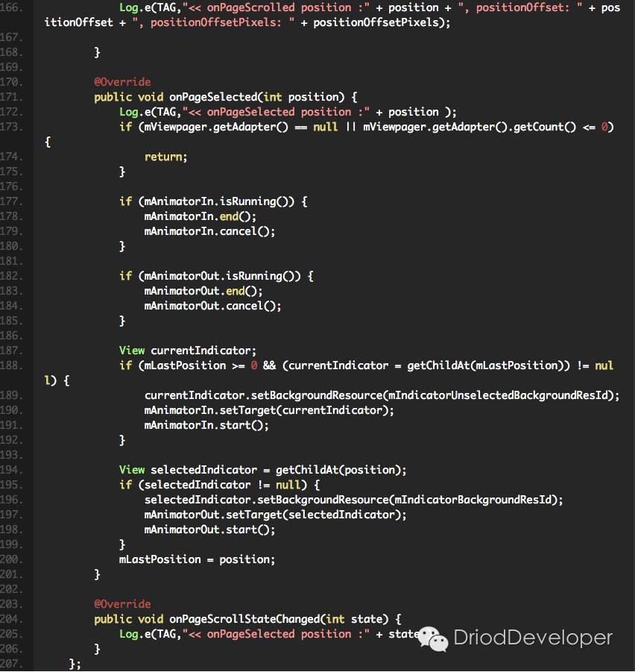Click the "View currentIndicator;" declaration
This screenshot has height=672, width=635.
(188, 351)
